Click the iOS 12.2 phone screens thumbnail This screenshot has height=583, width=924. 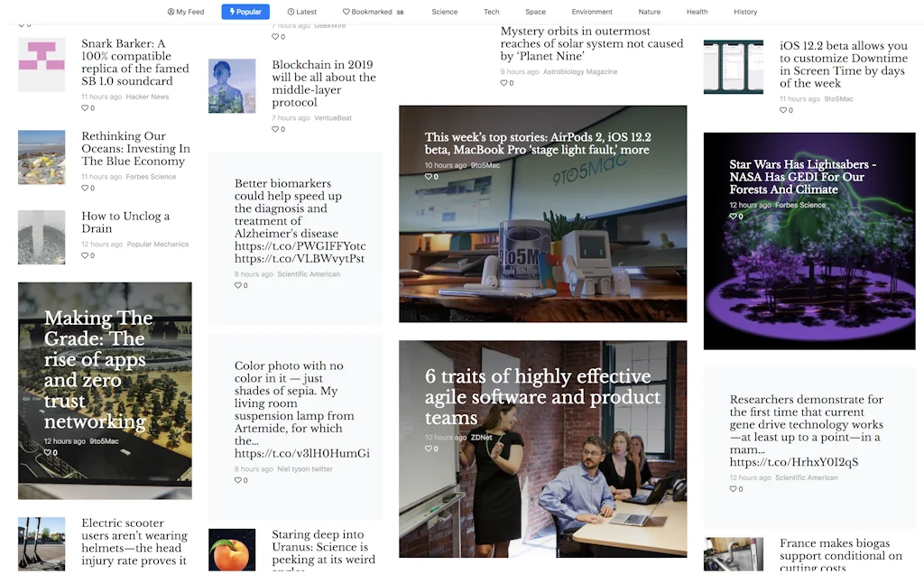coord(733,67)
